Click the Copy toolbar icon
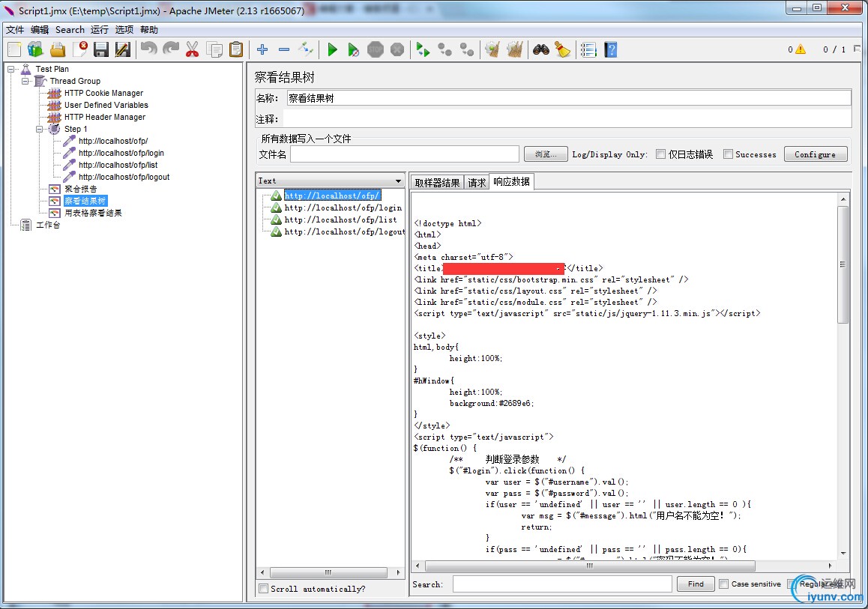This screenshot has height=609, width=868. click(214, 49)
